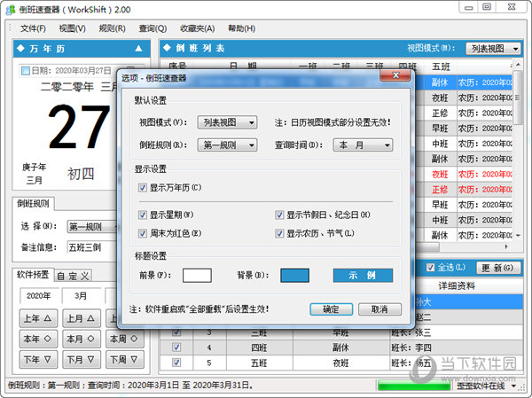Click the 下月 ▽ button
Image resolution: width=532 pixels, height=398 pixels.
pos(82,359)
